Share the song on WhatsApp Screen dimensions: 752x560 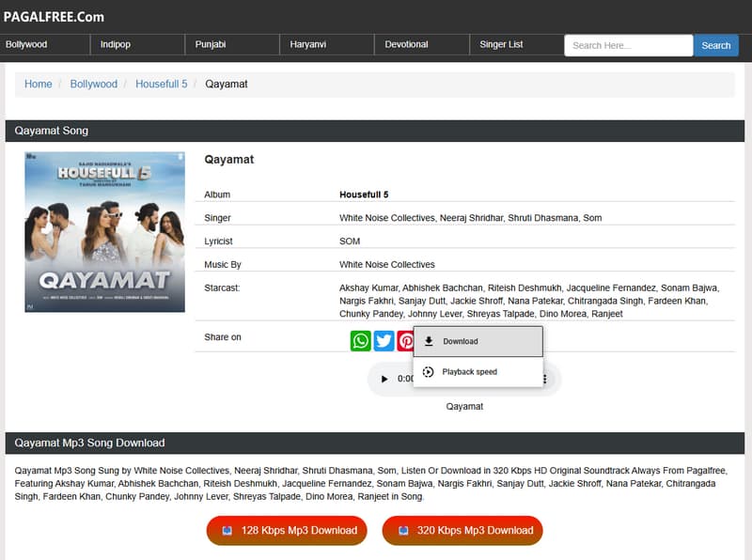point(361,341)
